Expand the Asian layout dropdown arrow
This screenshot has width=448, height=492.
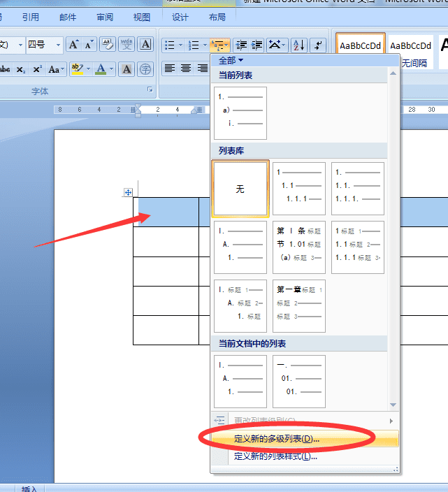[284, 45]
